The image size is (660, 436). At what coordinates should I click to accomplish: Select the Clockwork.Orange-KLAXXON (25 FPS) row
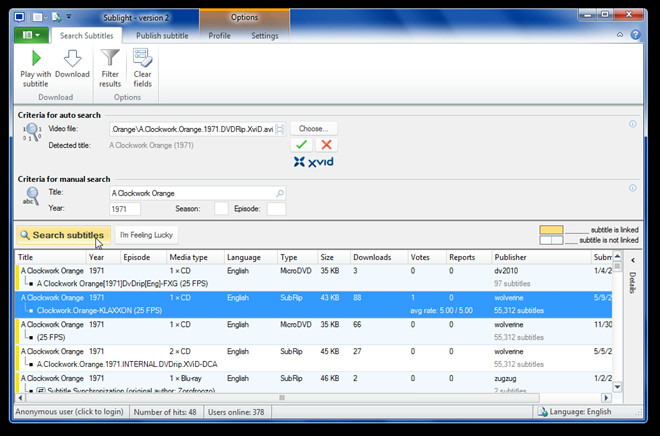[314, 304]
